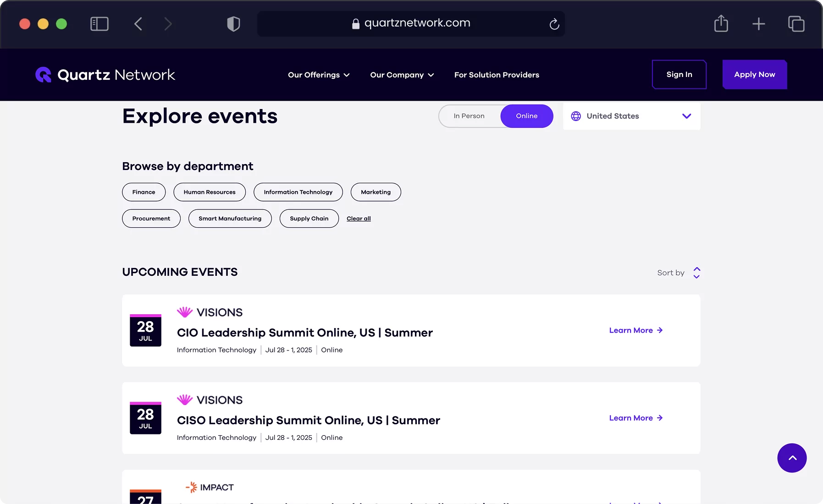Click the Quartz Network logo

tap(105, 75)
